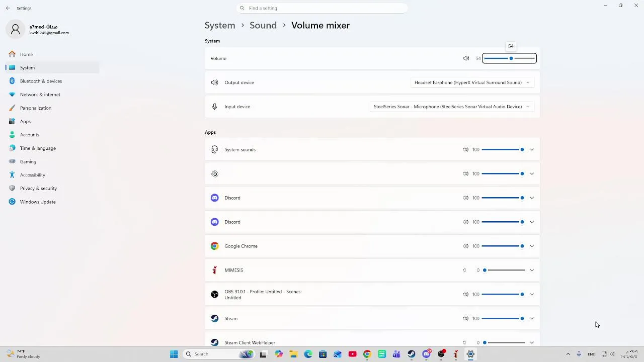Click the Google Chrome app icon in the mixer
This screenshot has height=362, width=644.
click(215, 246)
